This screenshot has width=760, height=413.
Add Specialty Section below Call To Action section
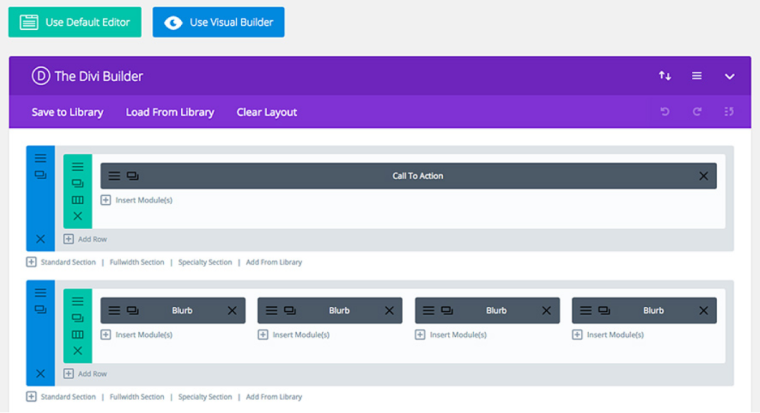coord(205,262)
